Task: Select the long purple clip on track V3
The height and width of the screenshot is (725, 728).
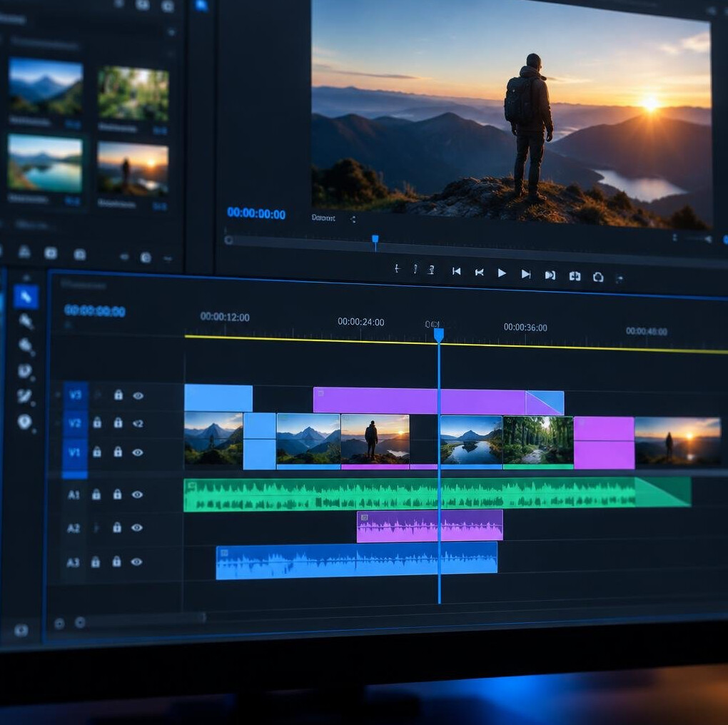Action: [420, 400]
